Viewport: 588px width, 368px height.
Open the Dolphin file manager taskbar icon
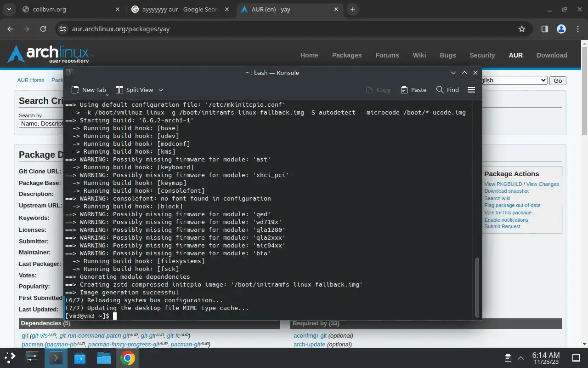(x=104, y=357)
